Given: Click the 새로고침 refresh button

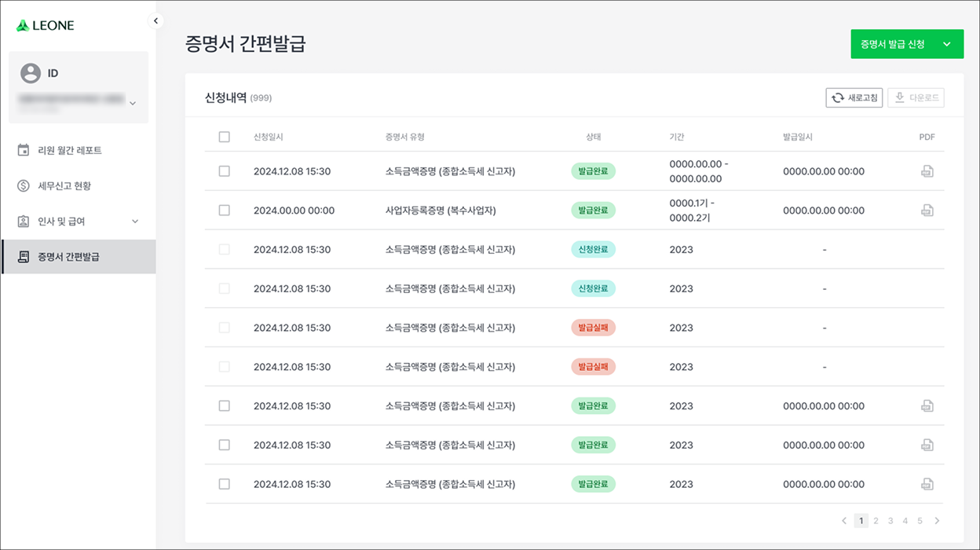Looking at the screenshot, I should click(x=854, y=98).
